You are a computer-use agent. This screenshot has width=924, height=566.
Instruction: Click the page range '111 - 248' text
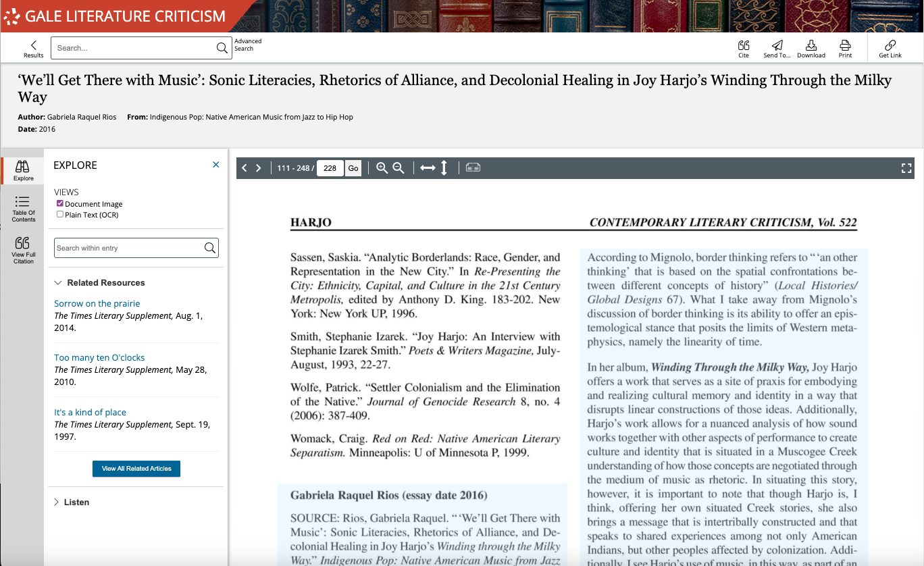[x=293, y=168]
